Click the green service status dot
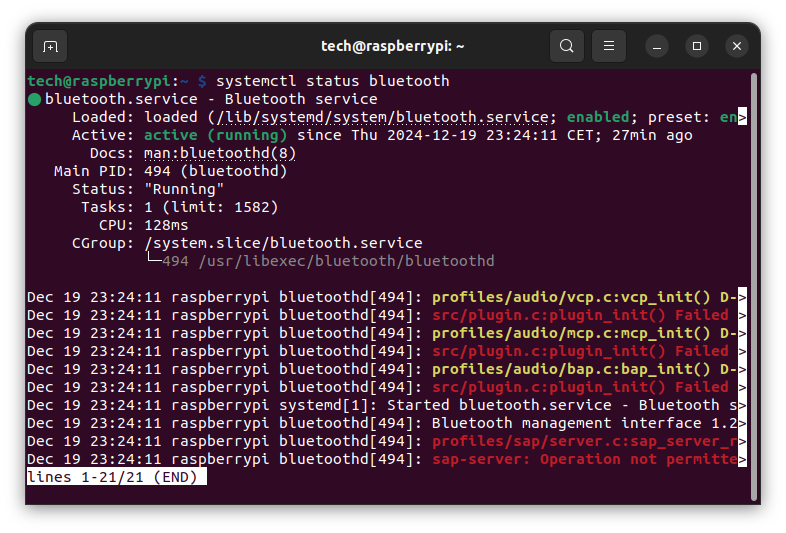Screen dimensions: 786x533 click(x=34, y=99)
